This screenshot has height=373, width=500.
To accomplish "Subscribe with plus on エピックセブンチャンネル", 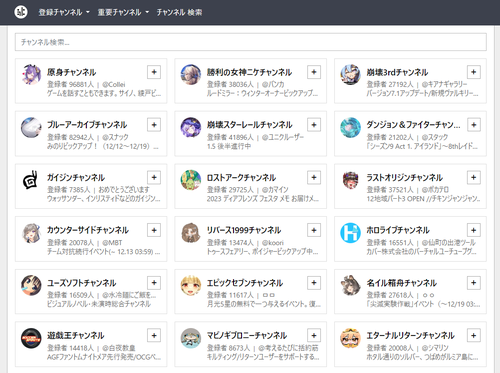I will (314, 283).
